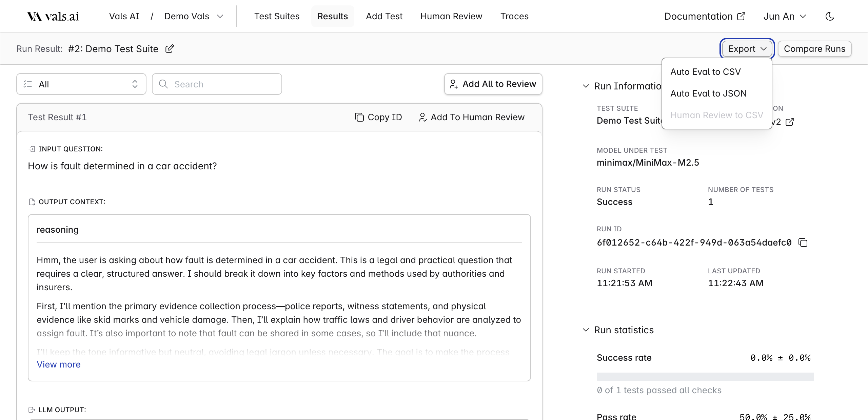Expand reasoning with View more link

click(58, 364)
